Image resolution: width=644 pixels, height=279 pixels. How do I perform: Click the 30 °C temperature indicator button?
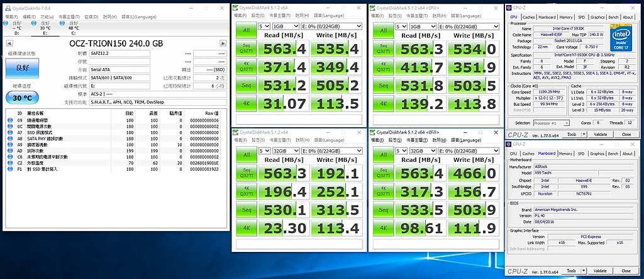[x=22, y=98]
